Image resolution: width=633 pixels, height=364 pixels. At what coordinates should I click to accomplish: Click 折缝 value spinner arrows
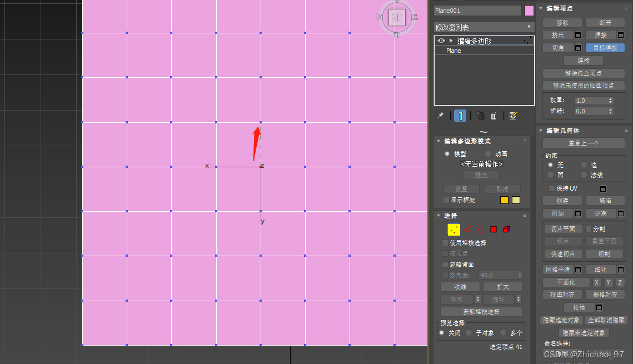click(610, 111)
